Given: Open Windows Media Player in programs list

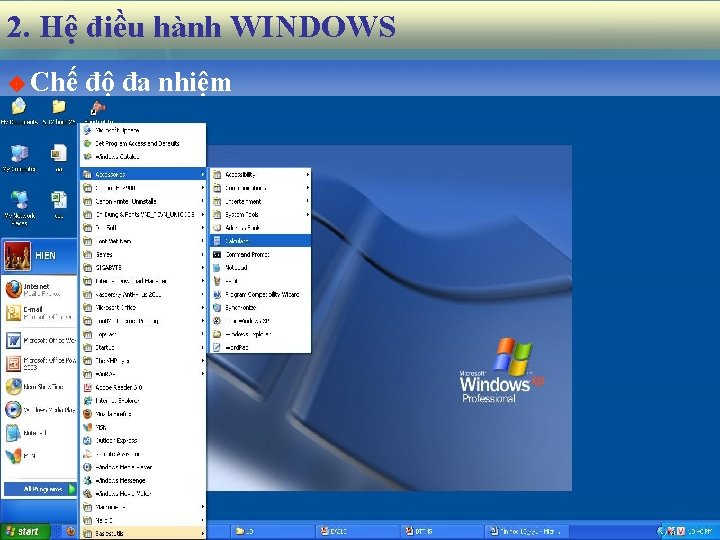Looking at the screenshot, I should pyautogui.click(x=143, y=467).
